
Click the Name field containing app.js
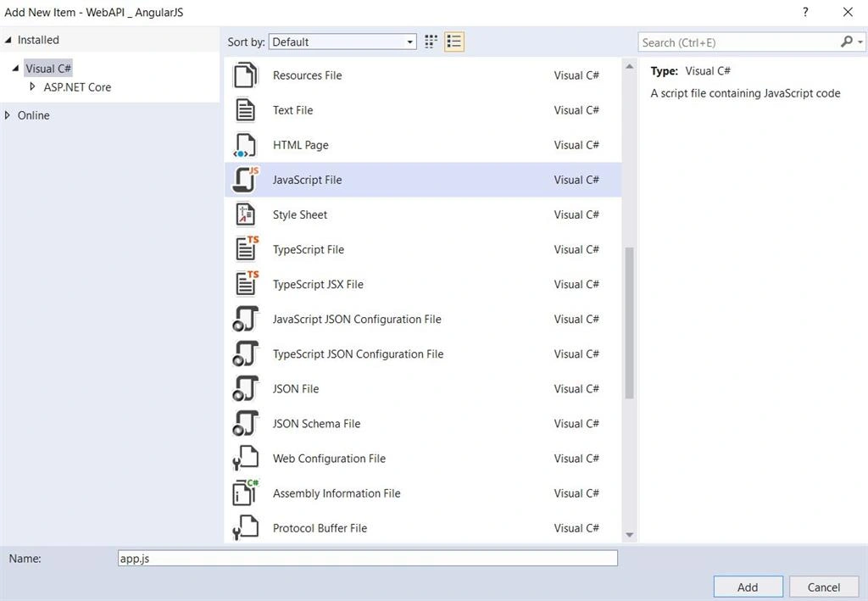tap(368, 559)
